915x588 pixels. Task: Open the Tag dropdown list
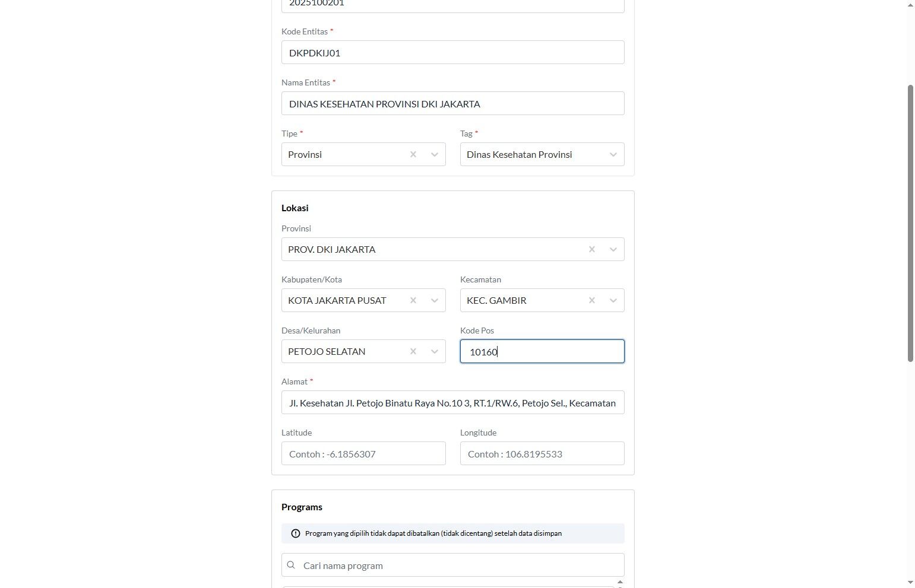(x=613, y=154)
